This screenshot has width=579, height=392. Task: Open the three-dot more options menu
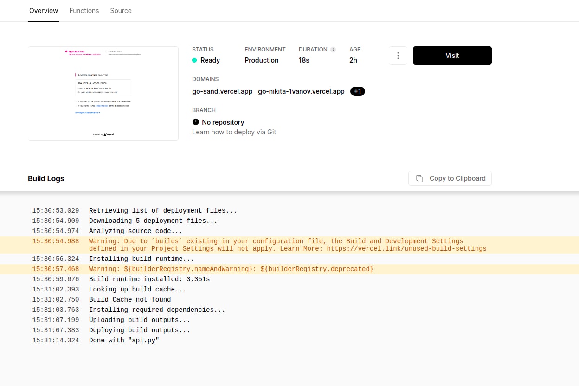(x=398, y=56)
